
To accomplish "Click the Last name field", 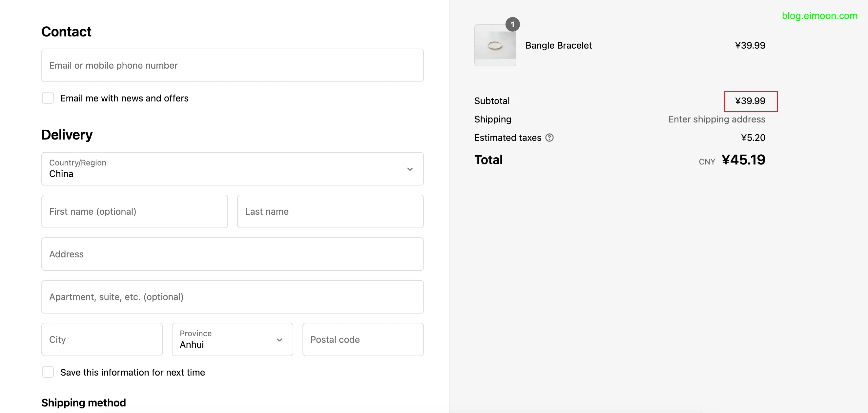I will click(x=330, y=211).
